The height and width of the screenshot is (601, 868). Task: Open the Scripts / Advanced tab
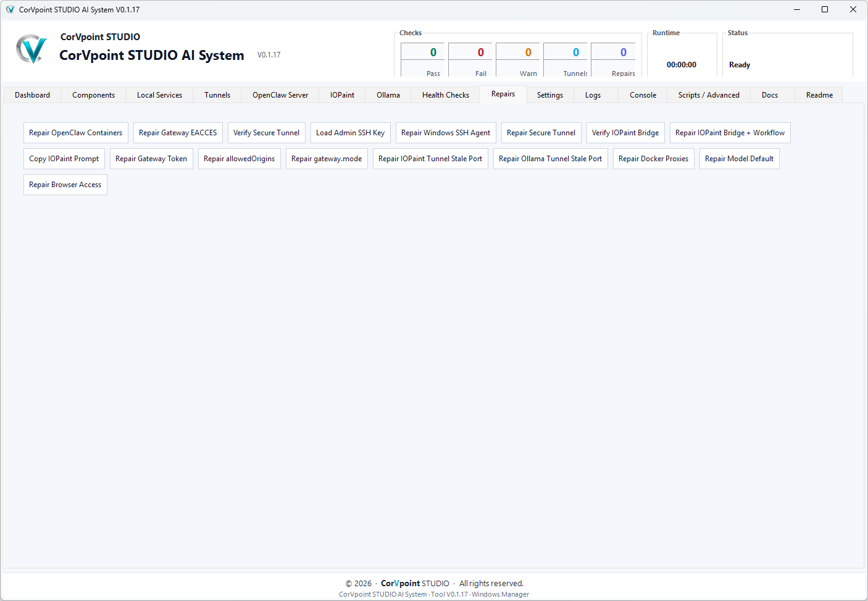pos(709,95)
